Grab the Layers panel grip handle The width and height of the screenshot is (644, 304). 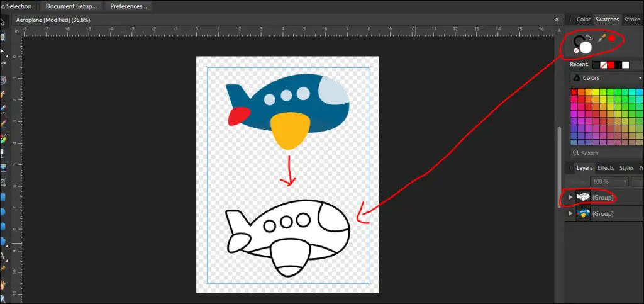pyautogui.click(x=570, y=168)
